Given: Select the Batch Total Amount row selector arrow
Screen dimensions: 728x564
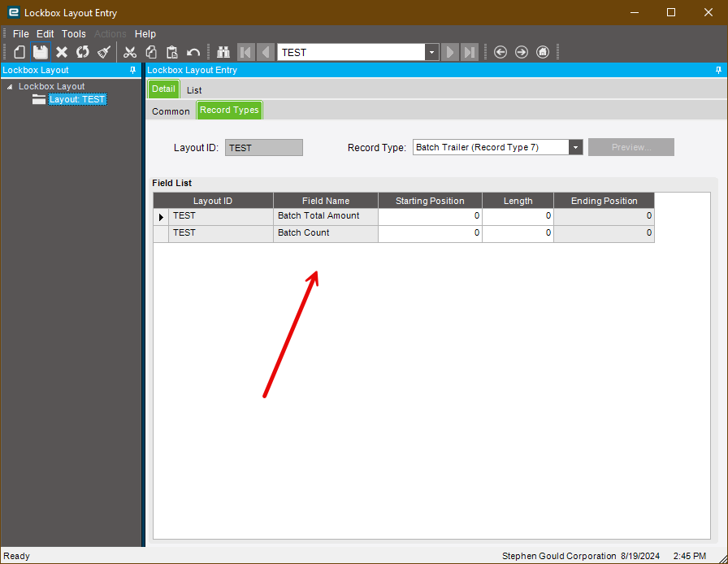Looking at the screenshot, I should [161, 217].
